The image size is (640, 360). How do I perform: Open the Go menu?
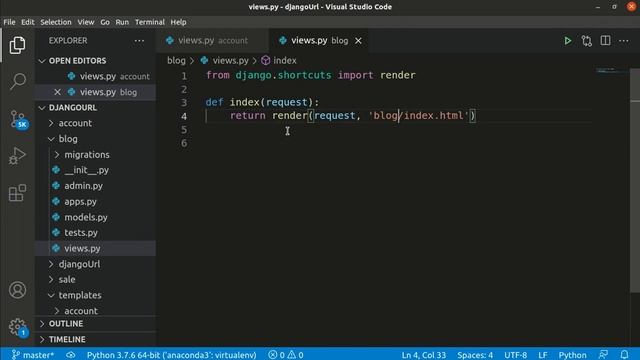[105, 22]
